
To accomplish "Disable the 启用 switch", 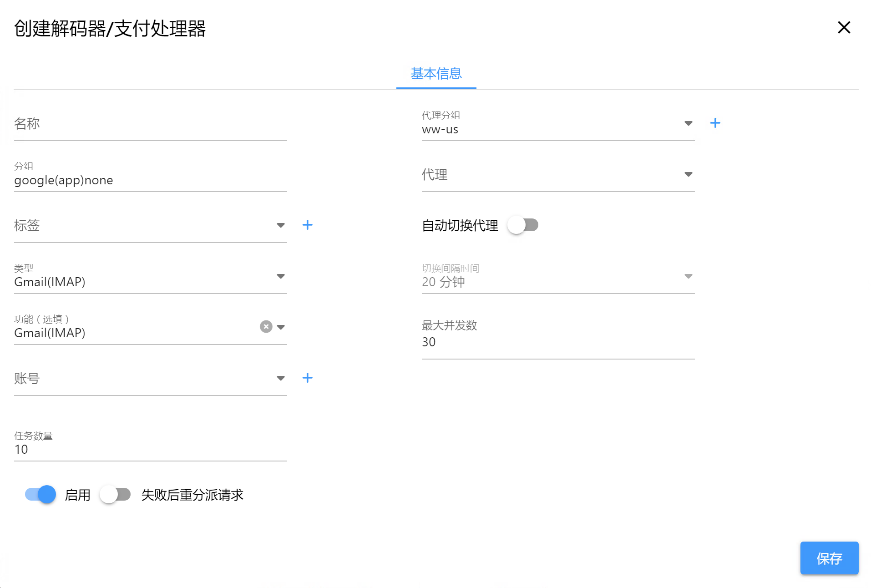I will (41, 495).
